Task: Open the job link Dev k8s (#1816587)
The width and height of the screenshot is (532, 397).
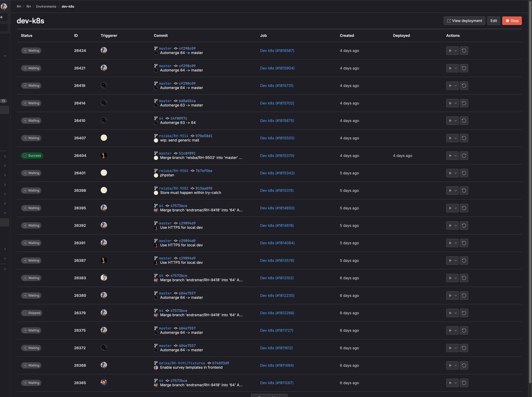Action: pos(277,50)
